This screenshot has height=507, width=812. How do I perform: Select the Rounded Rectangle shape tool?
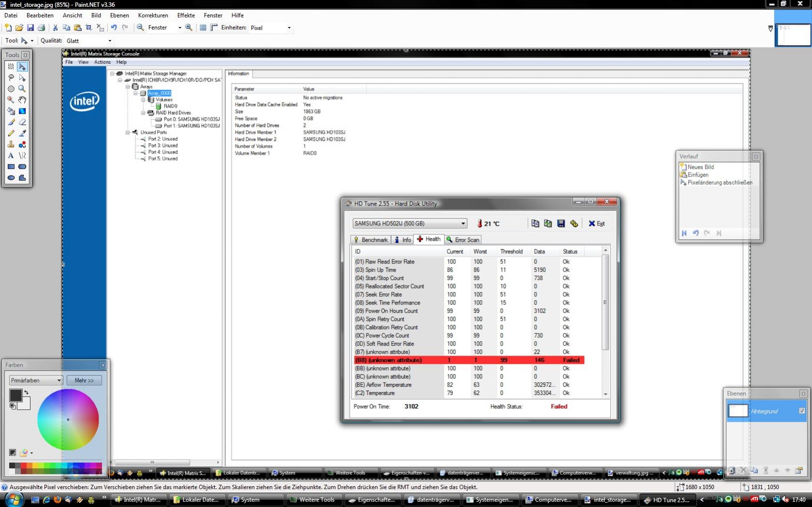[x=22, y=167]
